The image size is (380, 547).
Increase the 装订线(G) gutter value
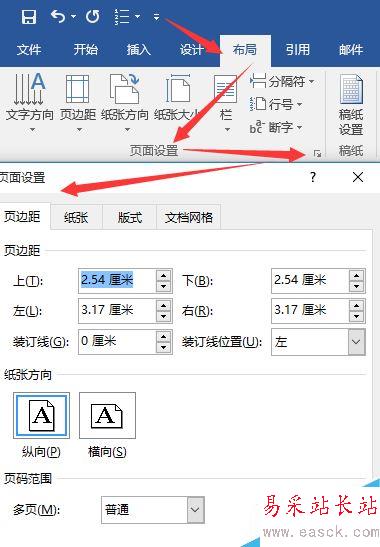163,336
